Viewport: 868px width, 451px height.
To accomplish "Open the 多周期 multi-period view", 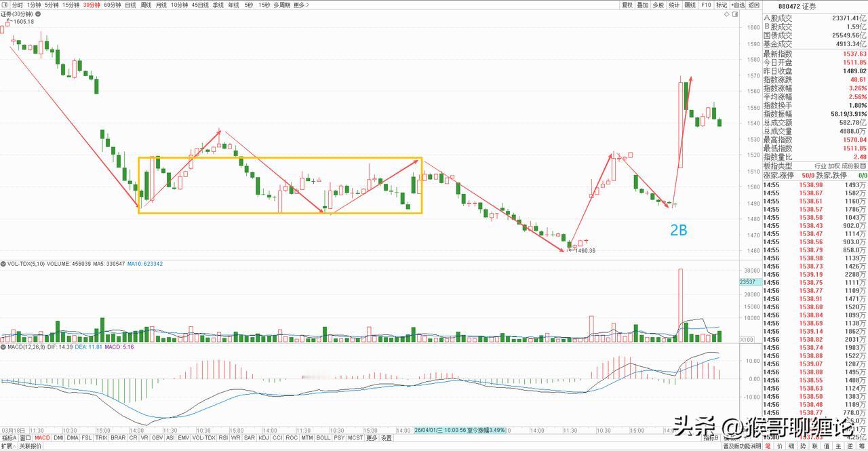I will pos(282,5).
